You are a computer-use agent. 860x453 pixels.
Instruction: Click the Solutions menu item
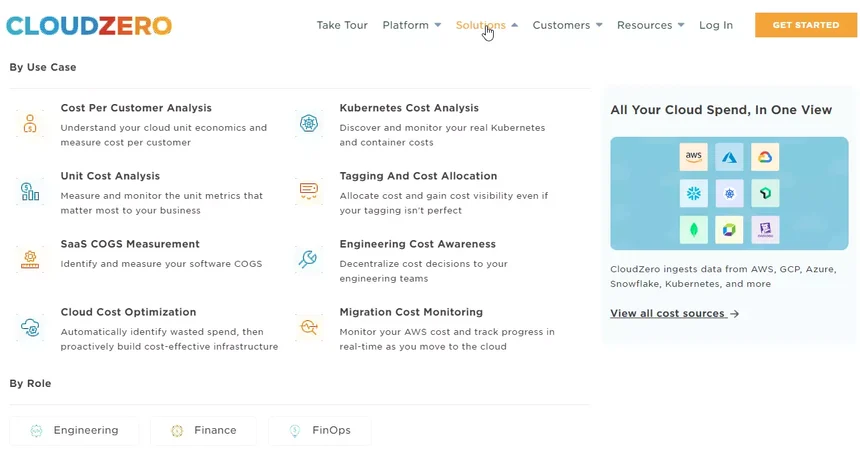tap(480, 25)
